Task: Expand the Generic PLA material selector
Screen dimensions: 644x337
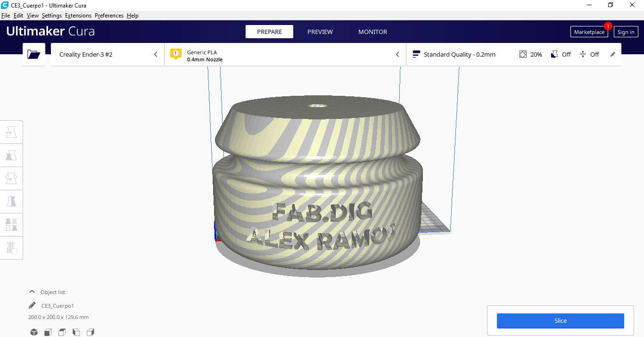Action: tap(285, 54)
